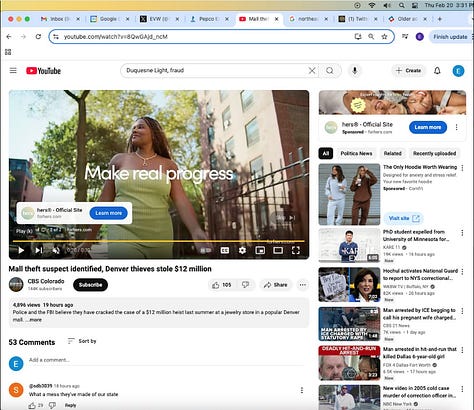Screen dimensions: 474x410
Task: Select the Recently uploaded chip
Action: 434,153
